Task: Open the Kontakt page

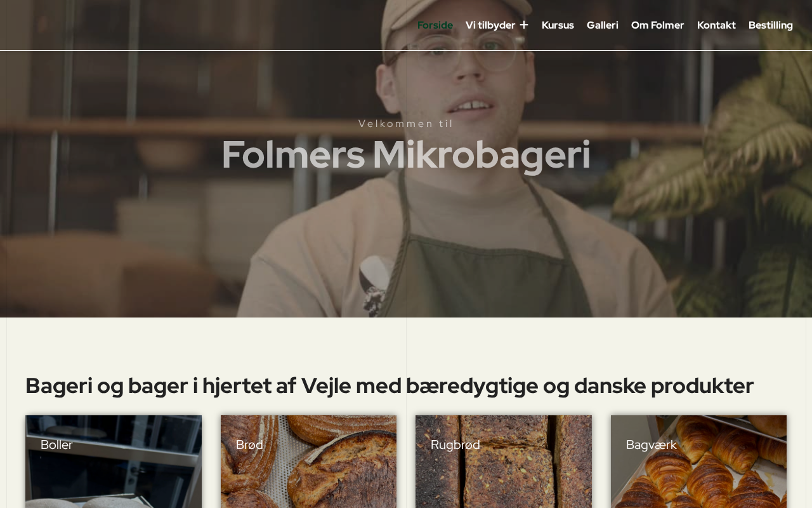Action: pos(716,25)
